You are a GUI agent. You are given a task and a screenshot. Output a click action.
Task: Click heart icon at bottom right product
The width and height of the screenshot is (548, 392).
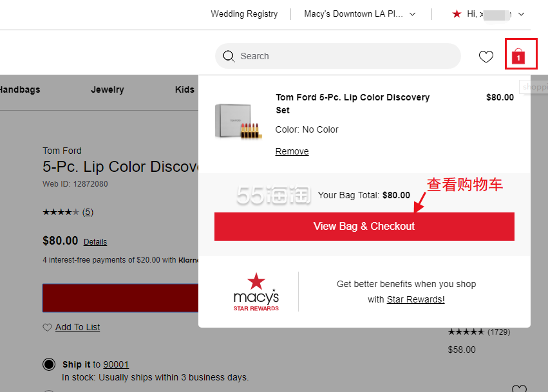pos(518,389)
